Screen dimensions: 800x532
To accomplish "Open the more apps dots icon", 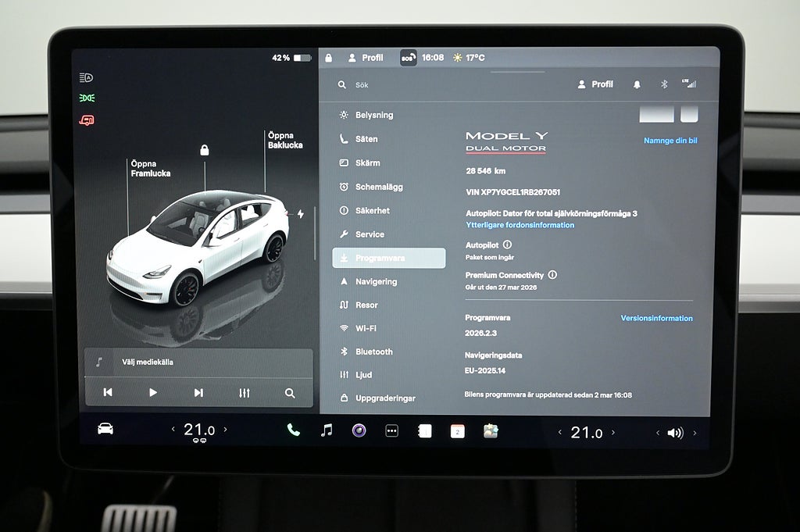I will pyautogui.click(x=391, y=431).
